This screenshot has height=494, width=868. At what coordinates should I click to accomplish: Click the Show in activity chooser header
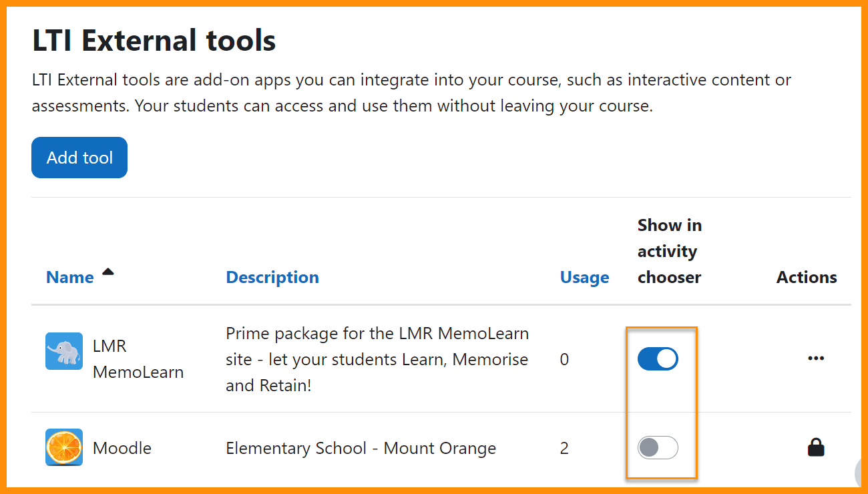[x=669, y=251]
